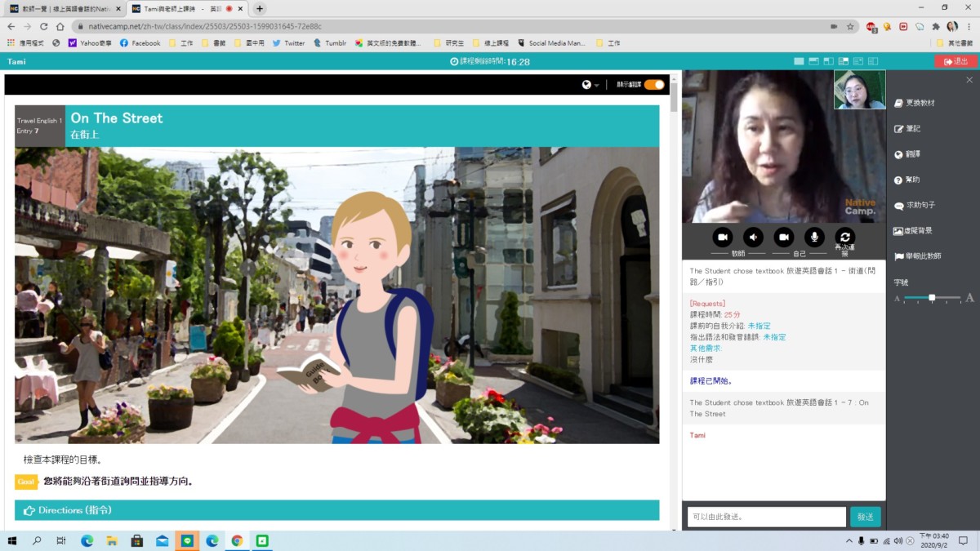Click the Goal label badge
This screenshot has height=551, width=980.
pyautogui.click(x=26, y=482)
